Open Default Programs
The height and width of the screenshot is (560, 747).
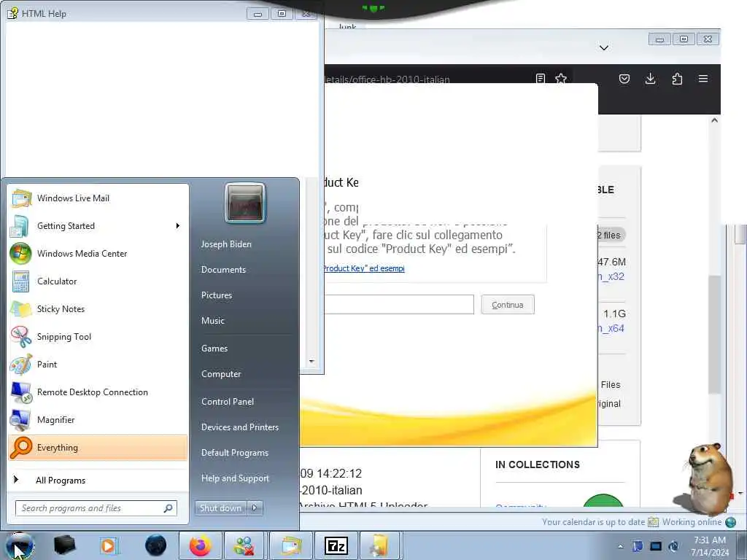click(x=235, y=453)
